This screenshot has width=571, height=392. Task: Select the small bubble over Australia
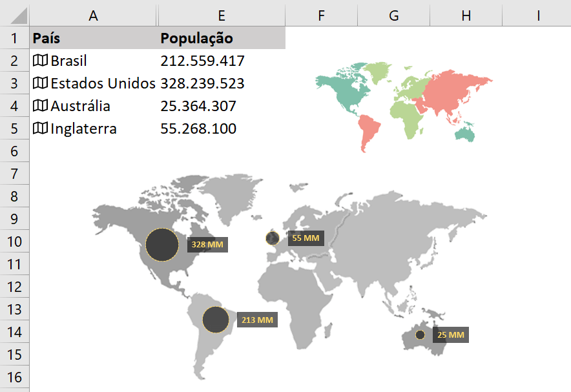pos(420,335)
